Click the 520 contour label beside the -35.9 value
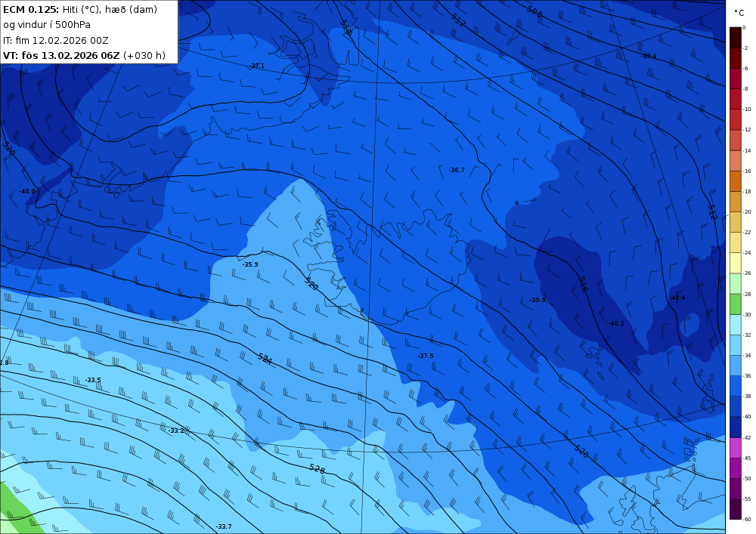This screenshot has width=756, height=534. [311, 283]
